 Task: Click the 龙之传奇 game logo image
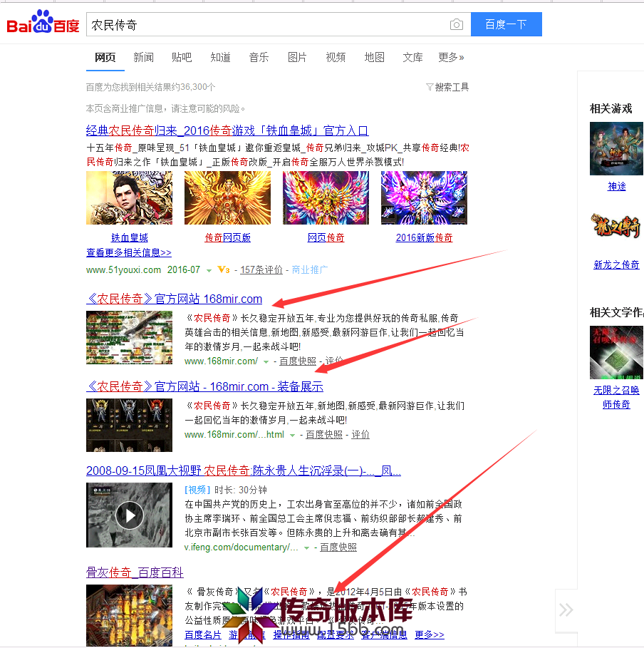tap(617, 227)
